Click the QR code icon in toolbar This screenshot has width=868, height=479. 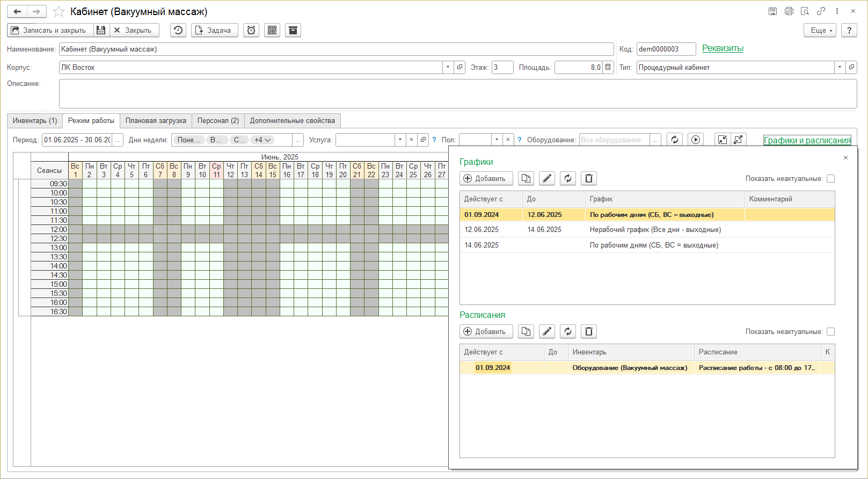tap(272, 31)
